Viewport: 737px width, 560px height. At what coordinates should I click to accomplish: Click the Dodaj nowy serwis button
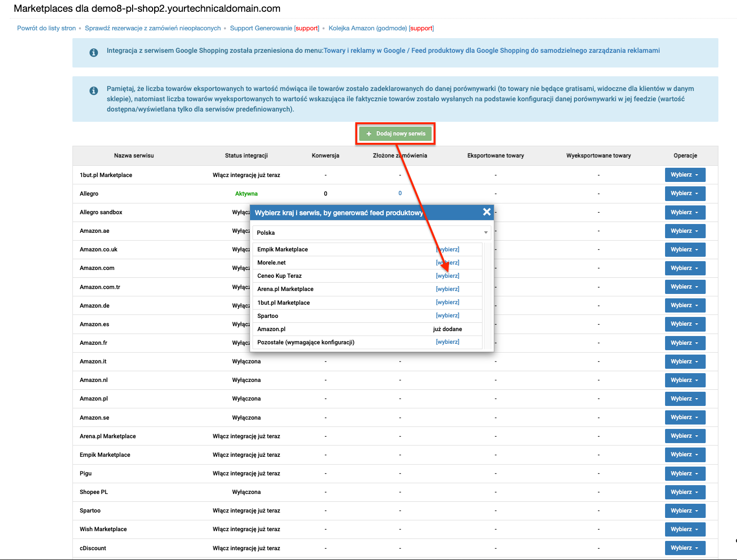[395, 134]
